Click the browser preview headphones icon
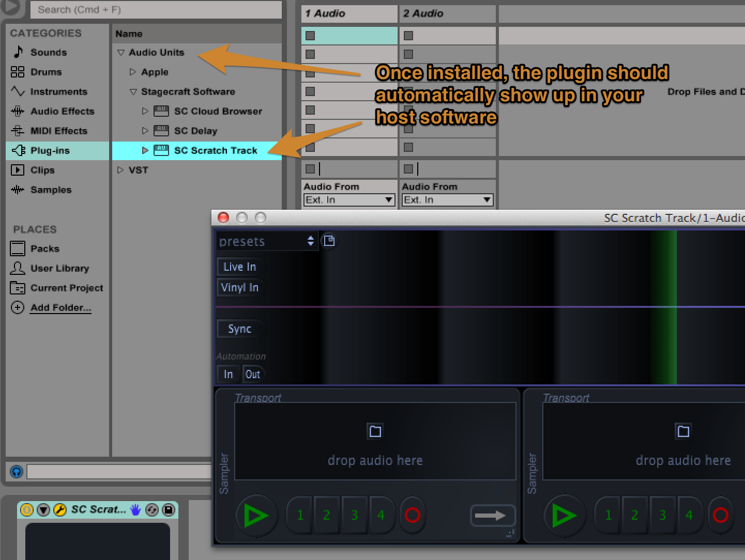 [17, 471]
